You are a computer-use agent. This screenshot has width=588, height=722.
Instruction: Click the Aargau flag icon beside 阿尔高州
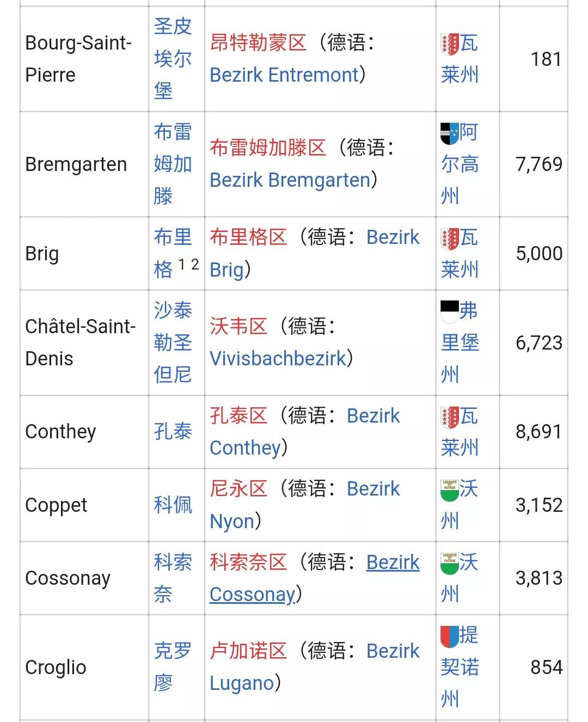(450, 133)
